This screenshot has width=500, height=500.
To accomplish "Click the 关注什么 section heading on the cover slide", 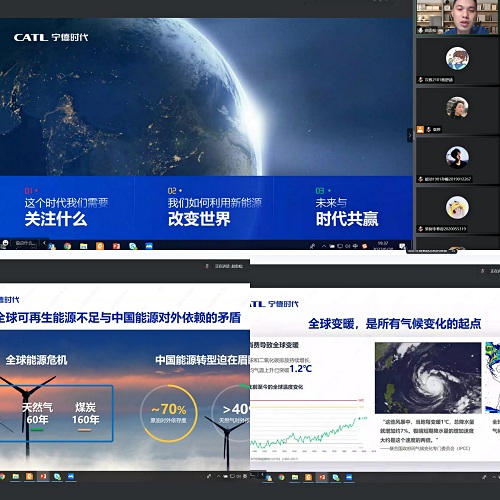I will click(x=56, y=219).
